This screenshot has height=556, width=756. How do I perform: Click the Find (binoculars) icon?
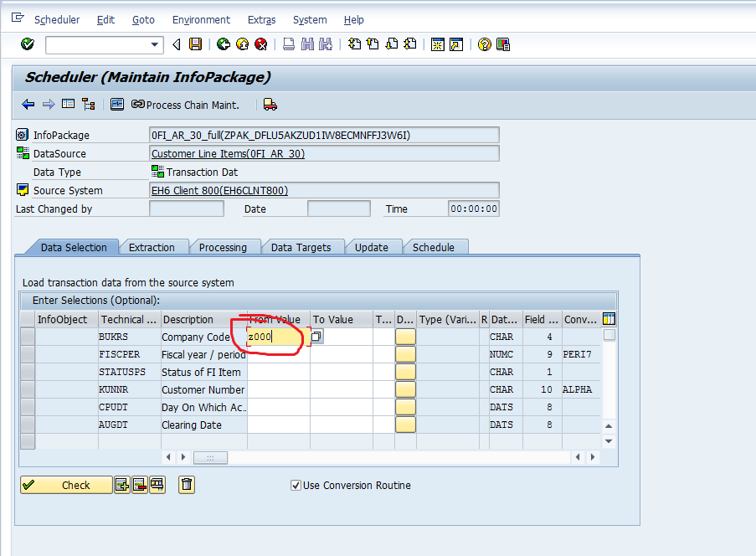click(x=307, y=44)
